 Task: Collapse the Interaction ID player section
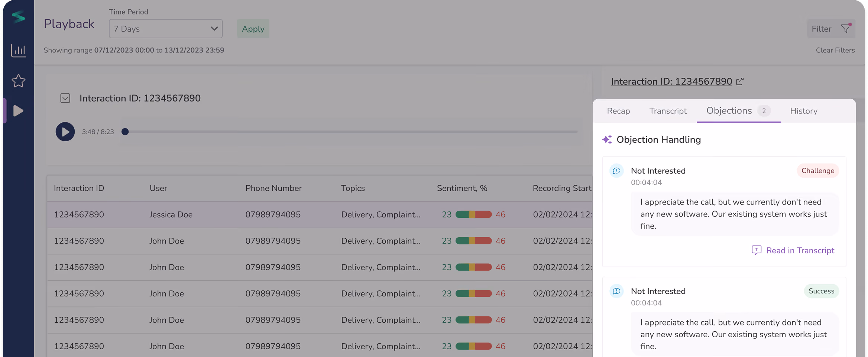click(x=65, y=98)
